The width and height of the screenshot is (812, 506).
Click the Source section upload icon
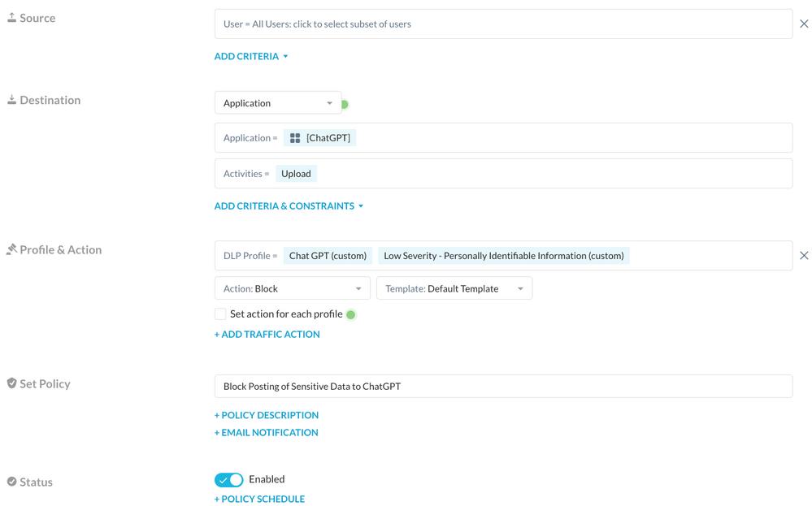pyautogui.click(x=11, y=18)
